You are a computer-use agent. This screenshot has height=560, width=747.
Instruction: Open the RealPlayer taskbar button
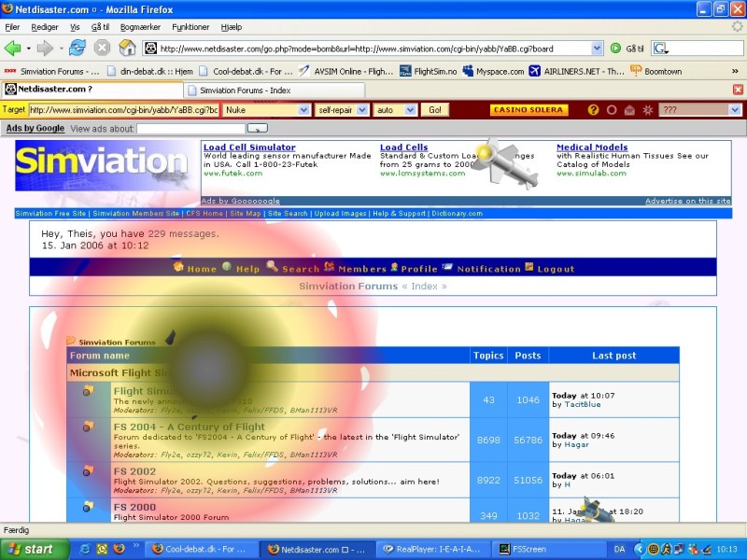430,549
